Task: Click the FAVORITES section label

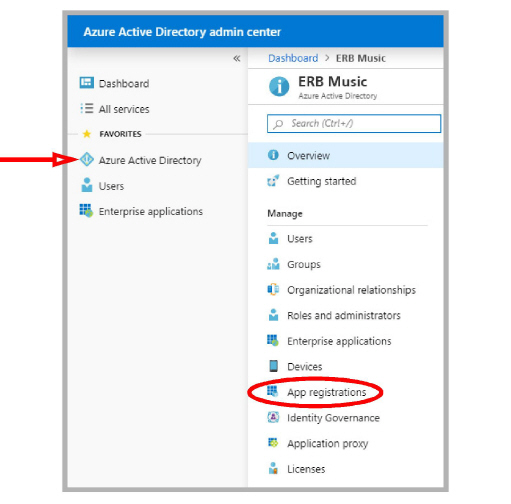Action: click(120, 134)
